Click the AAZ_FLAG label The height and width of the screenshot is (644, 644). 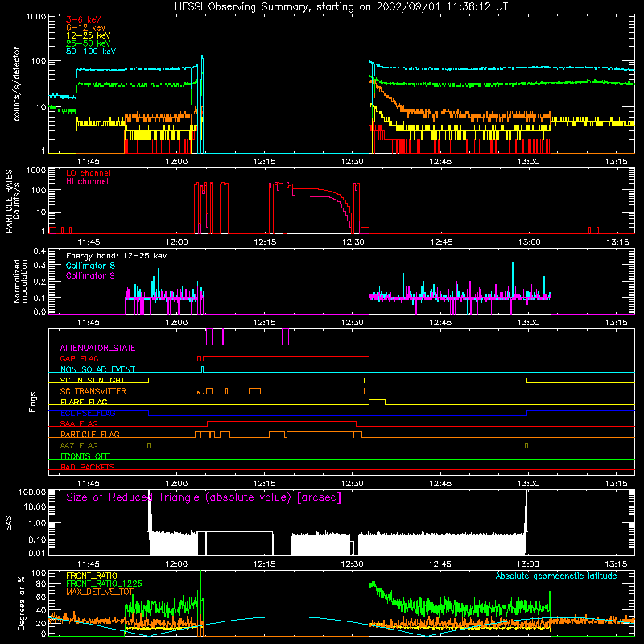[79, 446]
